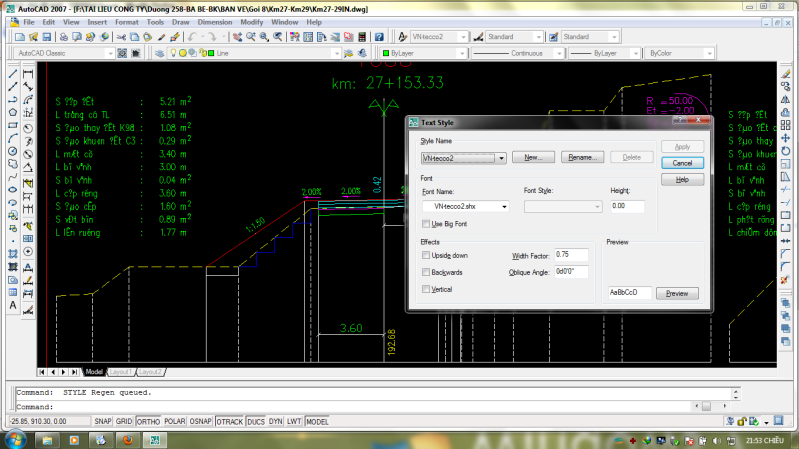Open the Dimension menu
The height and width of the screenshot is (449, 799).
click(x=215, y=22)
